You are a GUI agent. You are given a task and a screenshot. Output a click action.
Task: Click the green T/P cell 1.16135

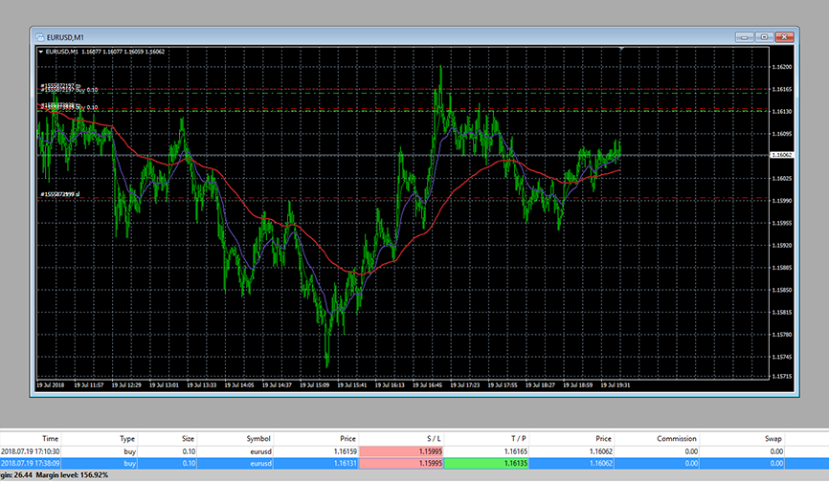coord(486,463)
